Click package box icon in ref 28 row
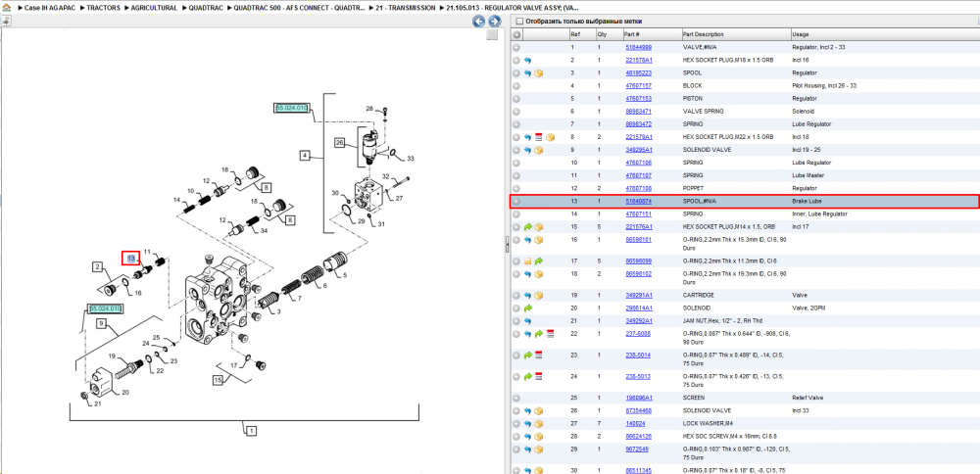Screen dimensions: 980x474 (x=538, y=436)
